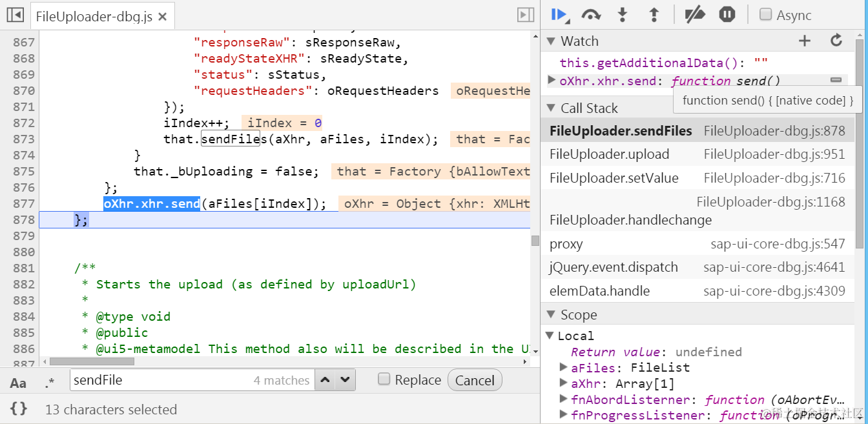Pretty print the source code
Screen dimensions: 868x424
(18, 409)
